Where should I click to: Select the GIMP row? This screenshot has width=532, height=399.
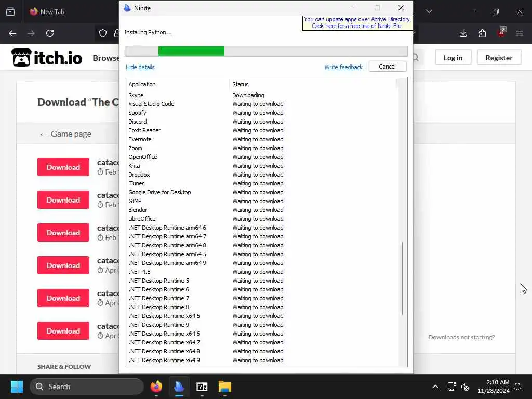pyautogui.click(x=262, y=201)
